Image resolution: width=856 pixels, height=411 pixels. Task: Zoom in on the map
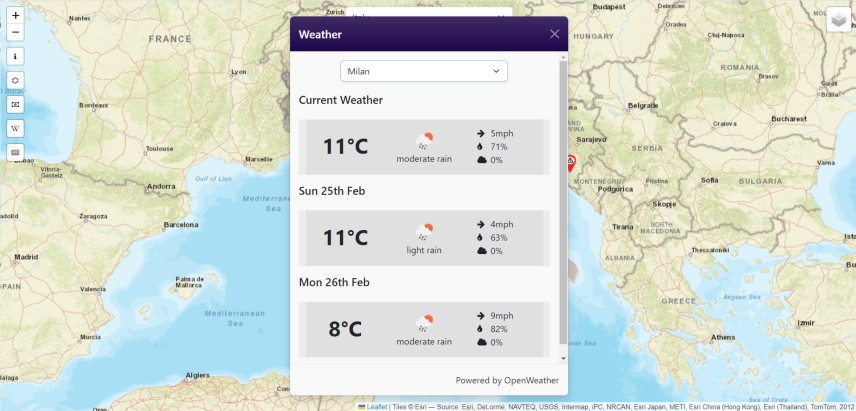pos(15,15)
